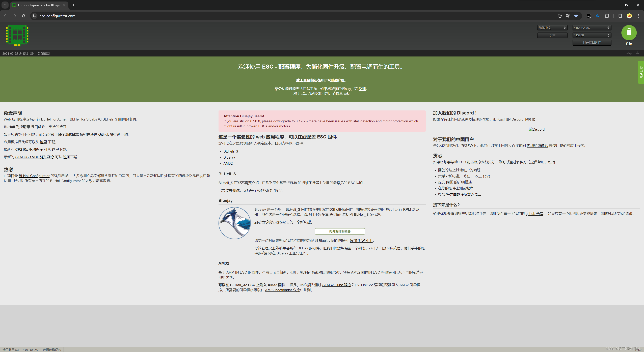Image resolution: width=644 pixels, height=352 pixels.
Task: Open the language dropdown 简体中文
Action: pos(552,28)
